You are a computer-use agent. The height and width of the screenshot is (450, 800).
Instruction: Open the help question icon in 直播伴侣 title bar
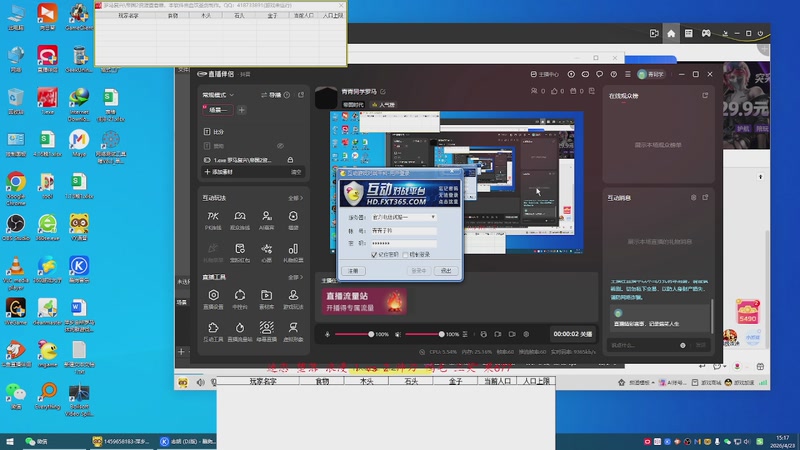[x=614, y=74]
